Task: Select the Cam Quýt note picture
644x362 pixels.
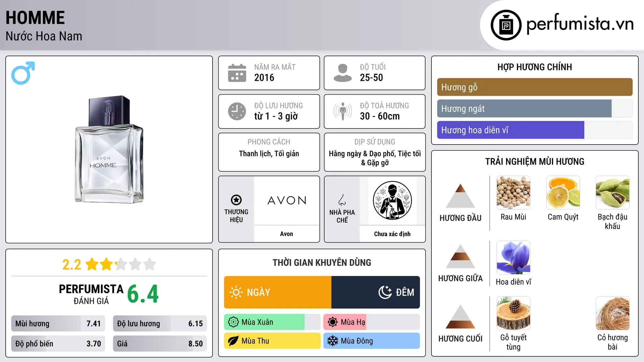Action: (x=563, y=193)
